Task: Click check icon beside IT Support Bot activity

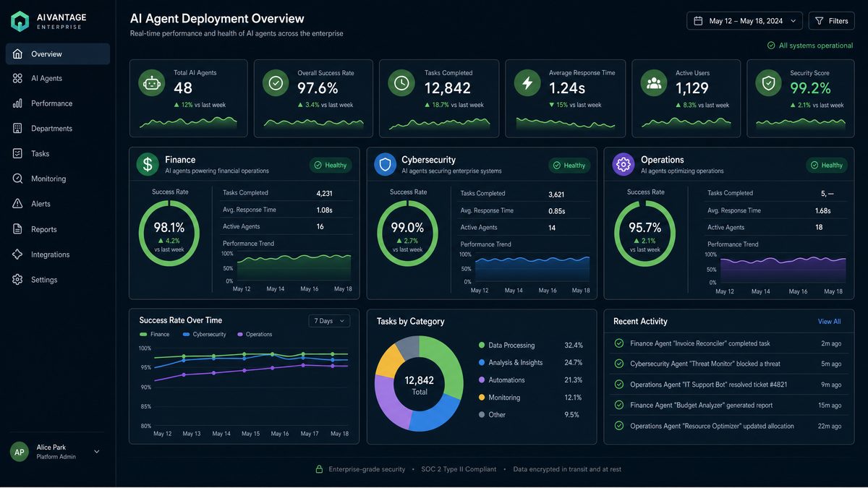Action: pyautogui.click(x=618, y=385)
